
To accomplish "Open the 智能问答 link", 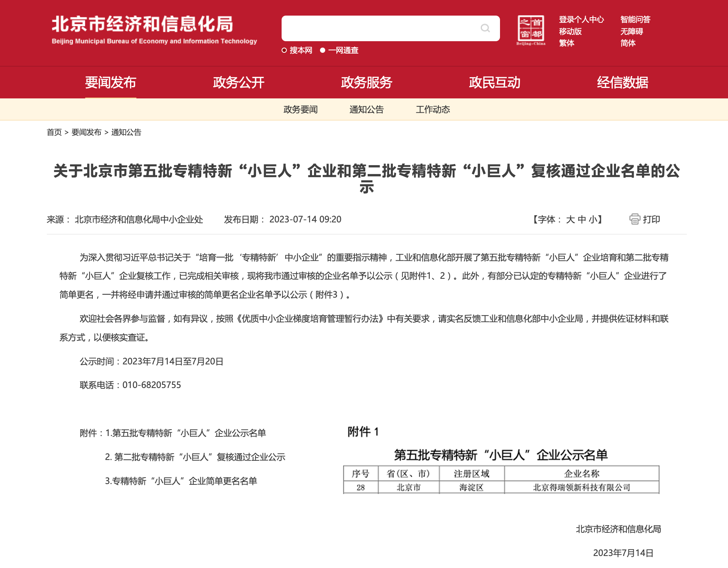I will click(635, 20).
